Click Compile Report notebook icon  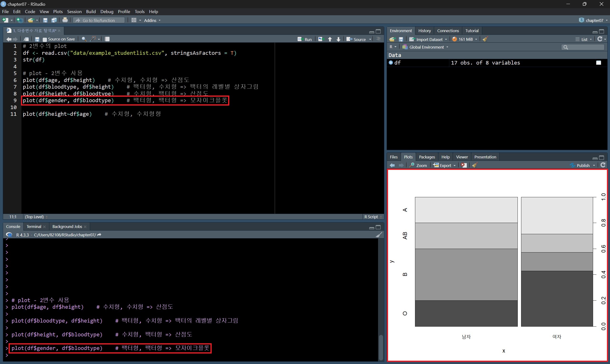pyautogui.click(x=107, y=39)
